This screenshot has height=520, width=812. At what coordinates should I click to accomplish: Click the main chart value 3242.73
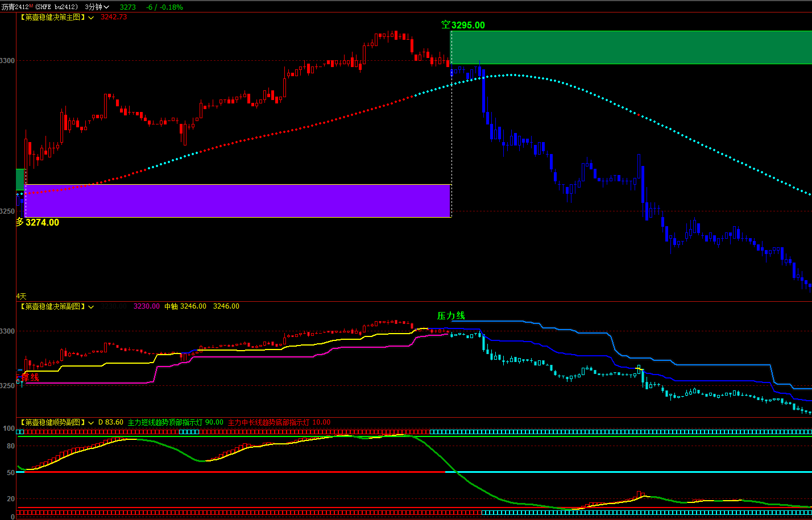coord(114,17)
